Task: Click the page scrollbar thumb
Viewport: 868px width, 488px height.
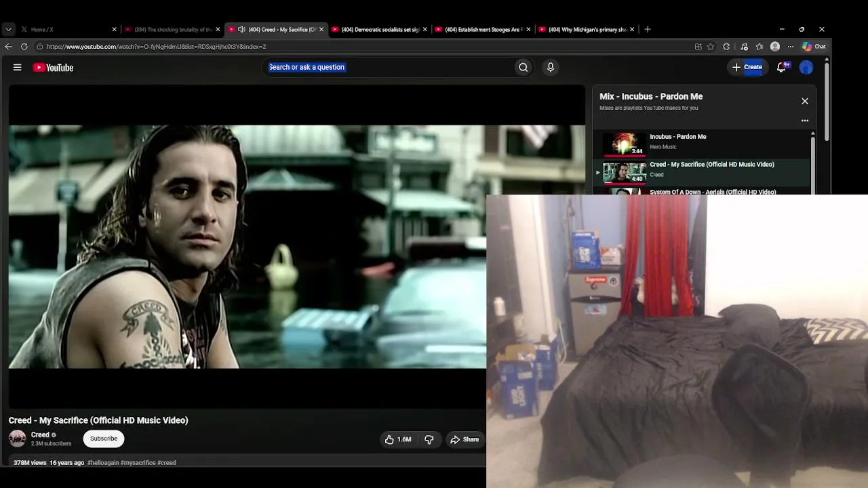Action: [827, 102]
